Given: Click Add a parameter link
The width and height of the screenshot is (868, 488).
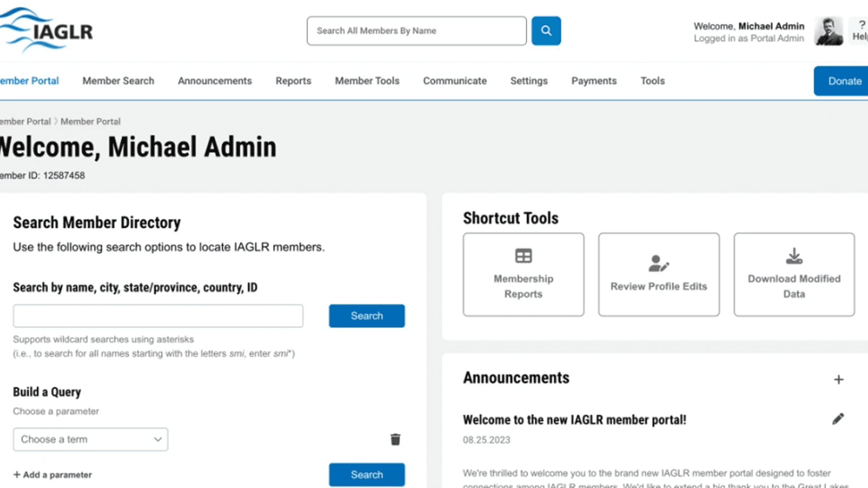Looking at the screenshot, I should coord(52,474).
